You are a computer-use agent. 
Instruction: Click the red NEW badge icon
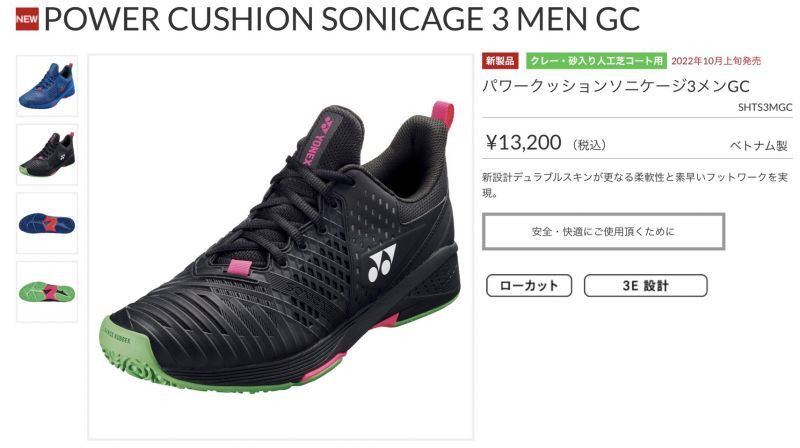27,19
